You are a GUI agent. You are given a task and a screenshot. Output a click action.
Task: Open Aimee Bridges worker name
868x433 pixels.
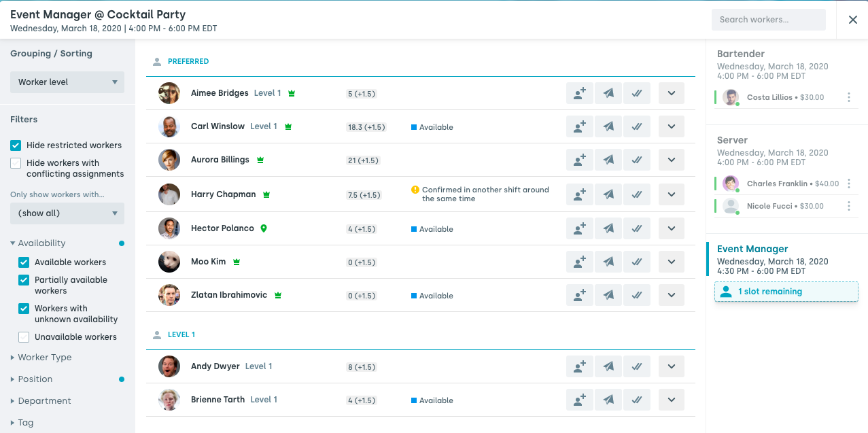point(220,93)
